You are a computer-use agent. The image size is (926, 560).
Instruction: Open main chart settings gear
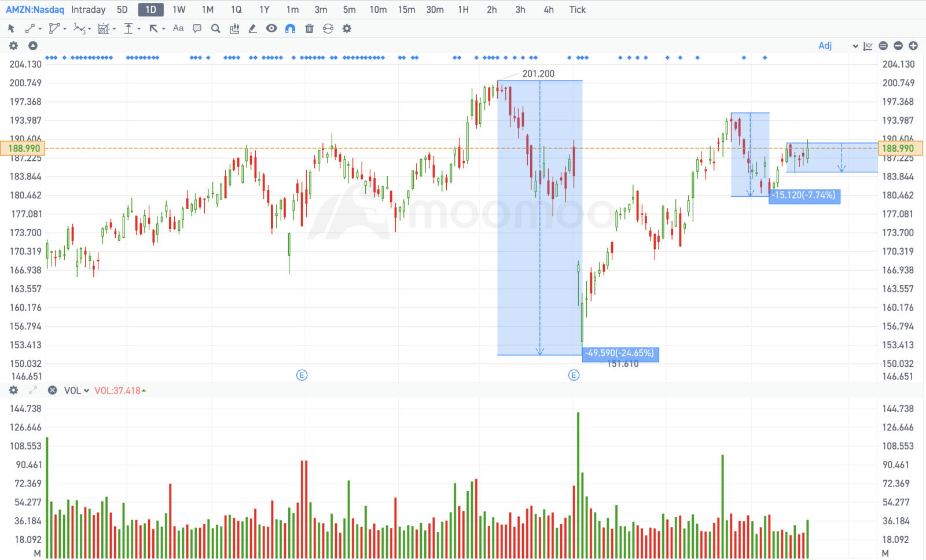tap(13, 46)
